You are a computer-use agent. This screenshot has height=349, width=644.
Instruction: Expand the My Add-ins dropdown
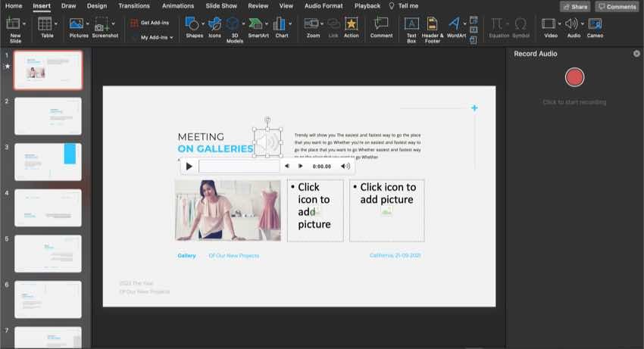click(x=171, y=37)
